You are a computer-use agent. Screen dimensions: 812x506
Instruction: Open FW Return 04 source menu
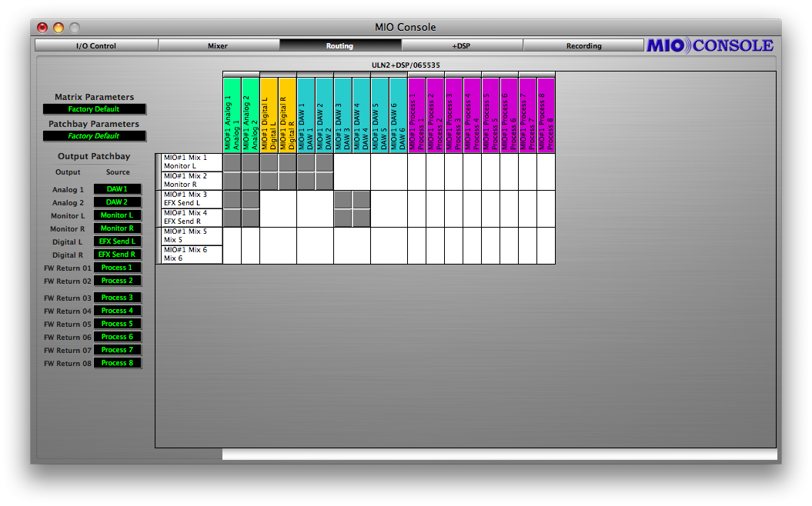(x=118, y=311)
